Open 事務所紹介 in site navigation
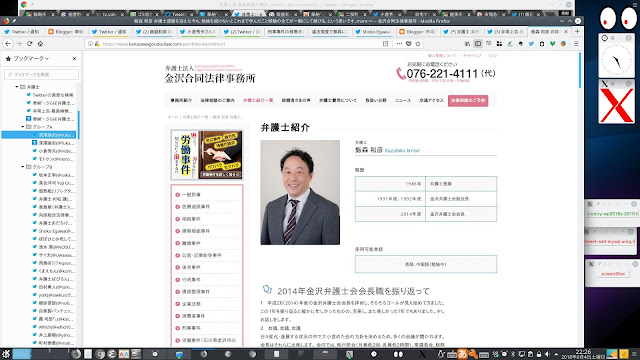Image resolution: width=640 pixels, height=360 pixels. pyautogui.click(x=181, y=100)
